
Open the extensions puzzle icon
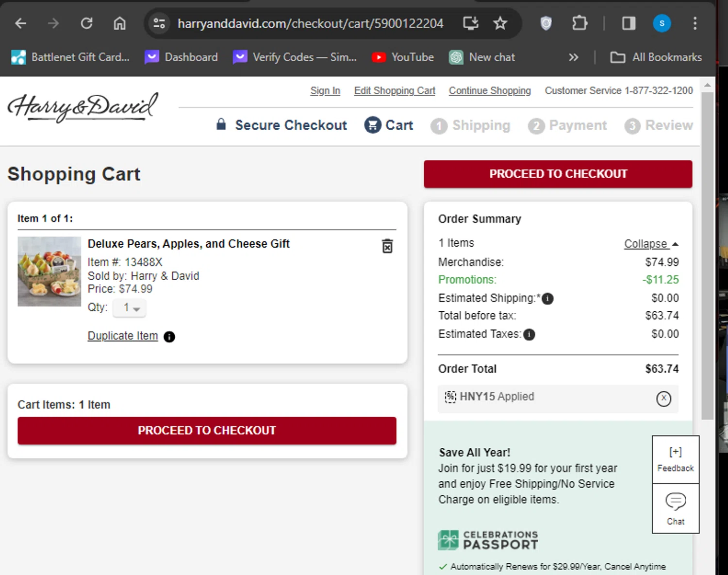point(579,23)
